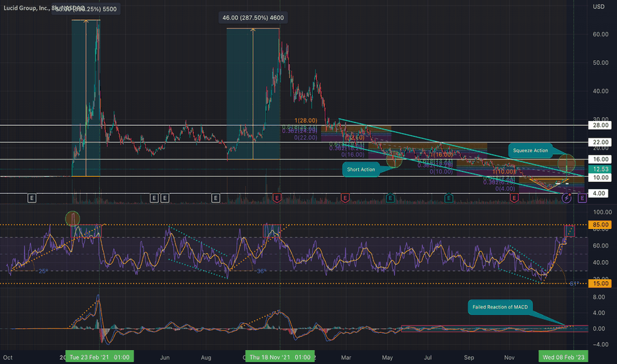Click the Sep label on time axis
This screenshot has height=364, width=617.
click(469, 357)
